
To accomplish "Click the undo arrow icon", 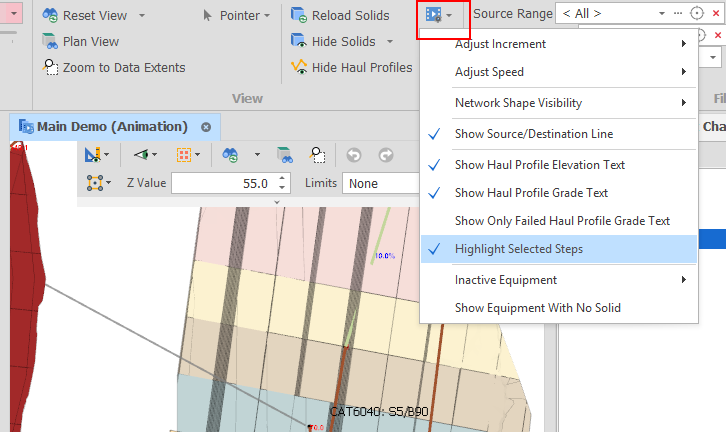I will pyautogui.click(x=354, y=155).
